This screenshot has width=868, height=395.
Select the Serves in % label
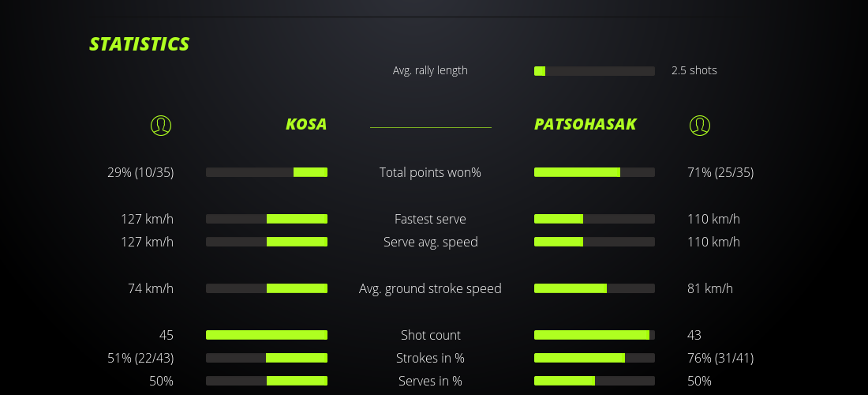pos(430,381)
